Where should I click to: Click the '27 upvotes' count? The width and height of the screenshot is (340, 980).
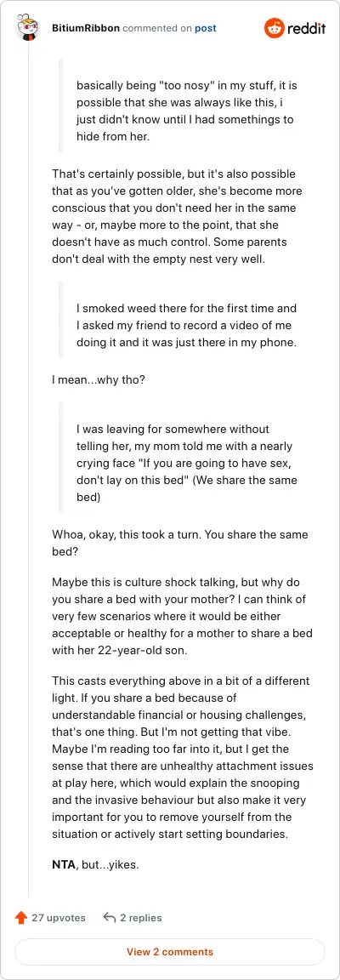tap(58, 918)
